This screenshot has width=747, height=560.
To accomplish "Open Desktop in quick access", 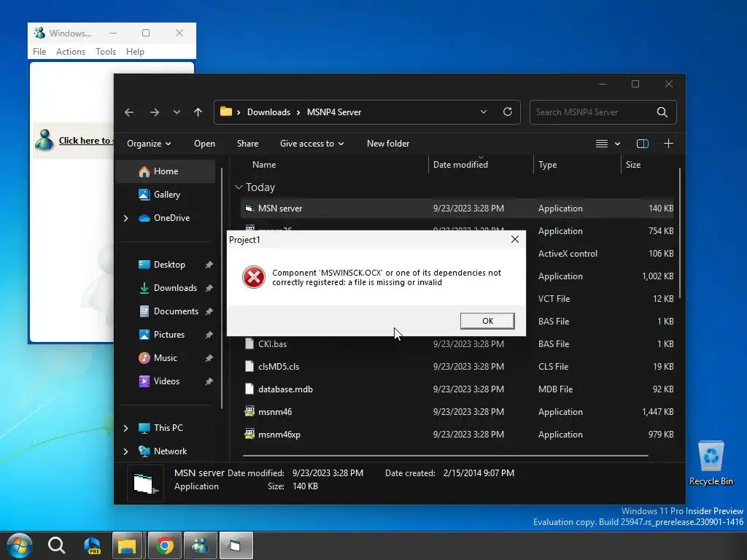I will pos(169,265).
